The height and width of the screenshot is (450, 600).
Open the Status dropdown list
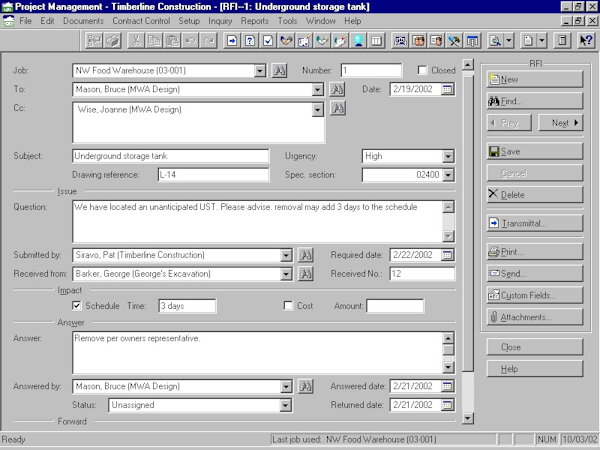pyautogui.click(x=286, y=406)
